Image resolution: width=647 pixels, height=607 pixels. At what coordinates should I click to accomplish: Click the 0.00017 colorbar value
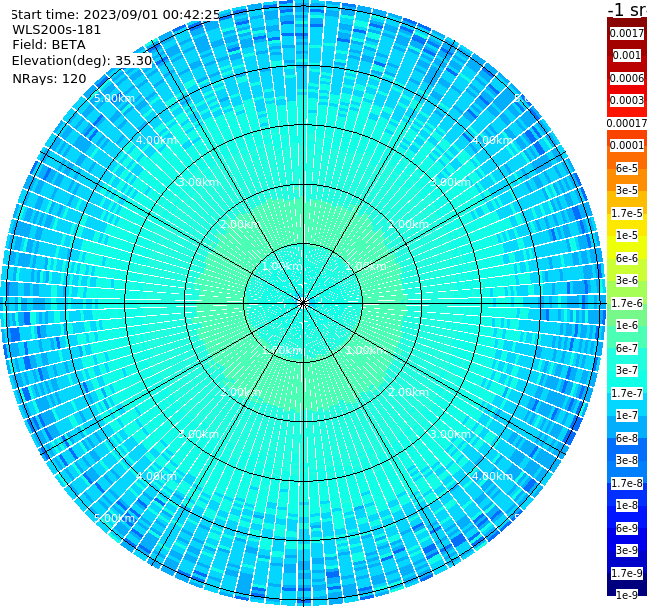click(x=627, y=123)
